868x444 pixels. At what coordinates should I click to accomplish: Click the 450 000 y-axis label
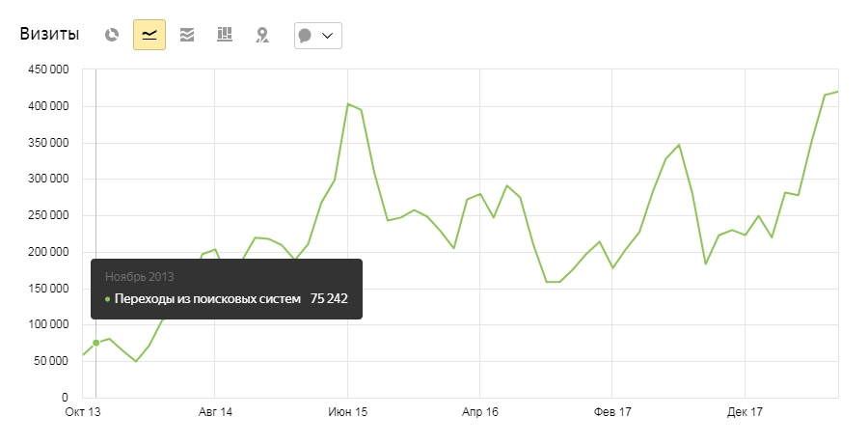point(45,69)
